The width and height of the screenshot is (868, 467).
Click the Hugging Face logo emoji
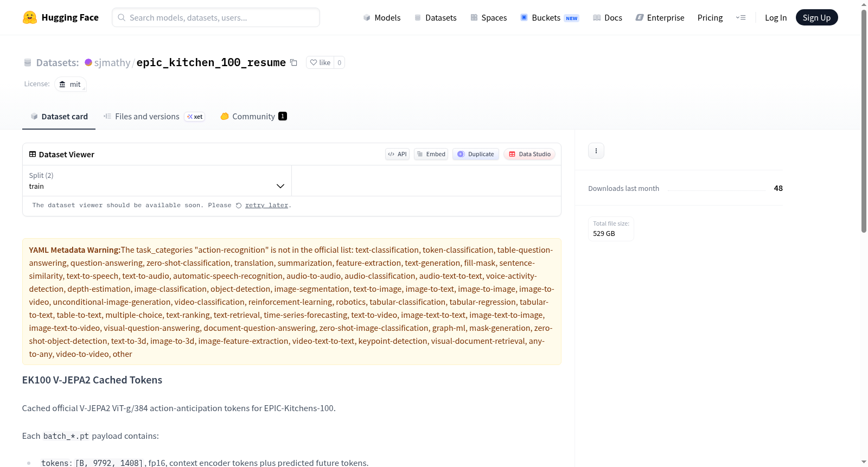29,17
